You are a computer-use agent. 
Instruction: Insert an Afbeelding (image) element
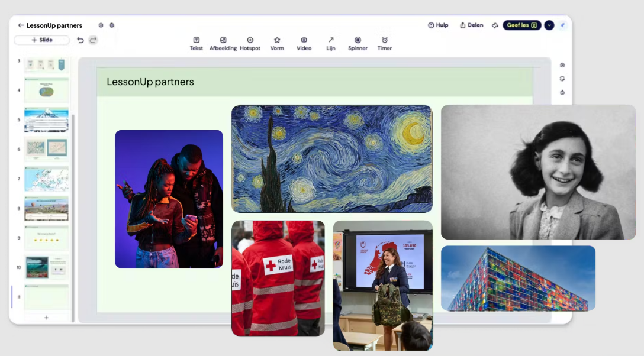coord(223,44)
